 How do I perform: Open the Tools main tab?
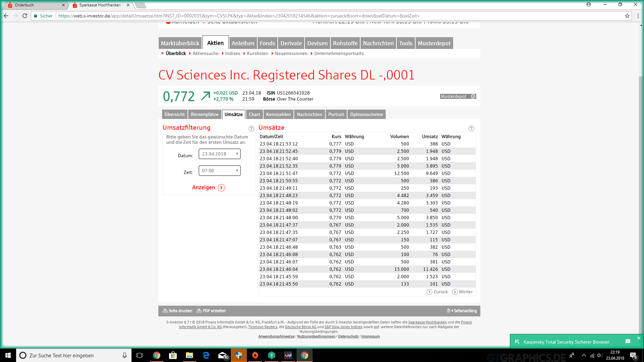[x=406, y=43]
